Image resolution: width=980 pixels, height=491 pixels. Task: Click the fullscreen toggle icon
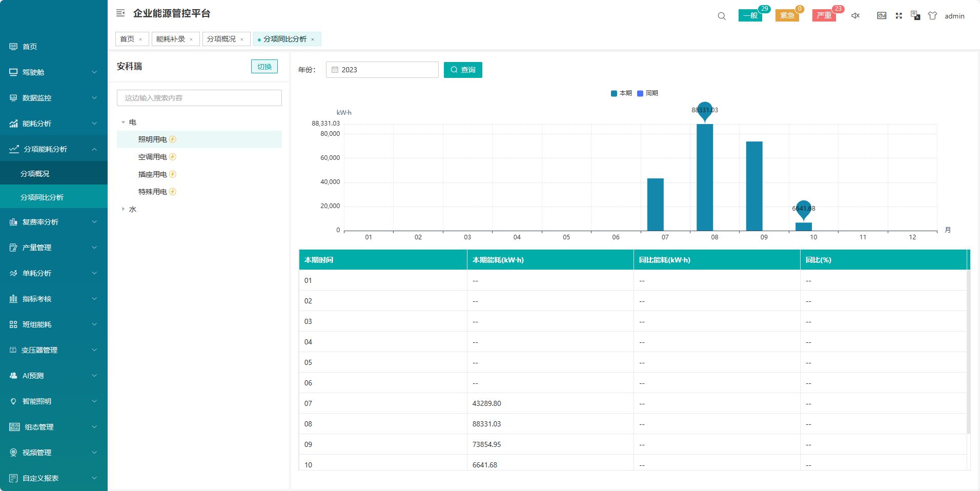899,16
